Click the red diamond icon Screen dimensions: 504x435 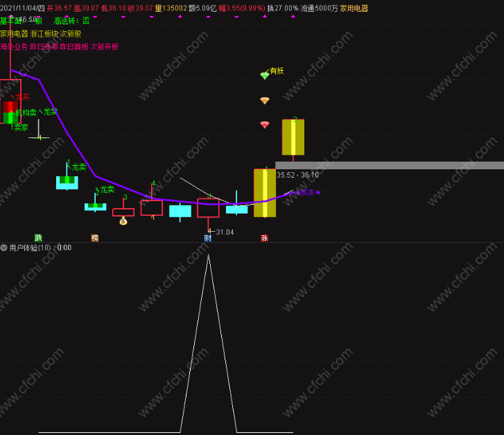coord(265,124)
